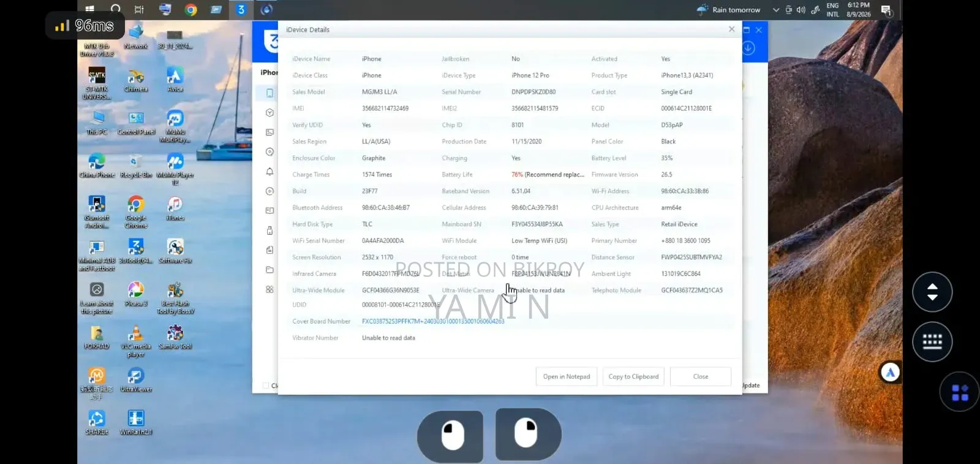Open the iSumsoft Android desktop icon
980x464 pixels.
pos(97,213)
